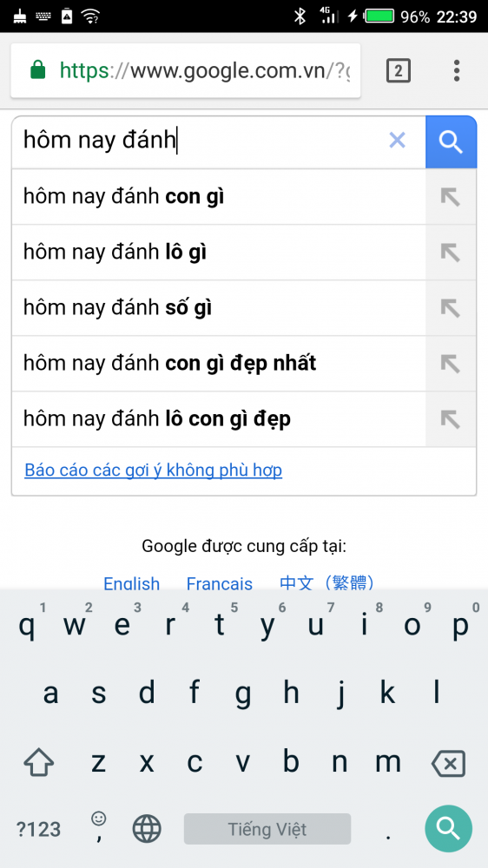
Task: Tap keyboard's teal search key
Action: click(449, 829)
